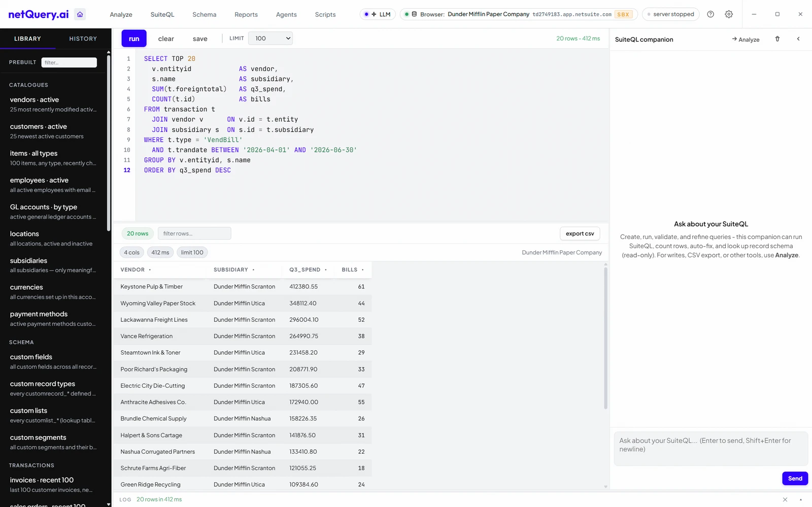Open the Scripts menu
The height and width of the screenshot is (507, 812).
pos(325,14)
